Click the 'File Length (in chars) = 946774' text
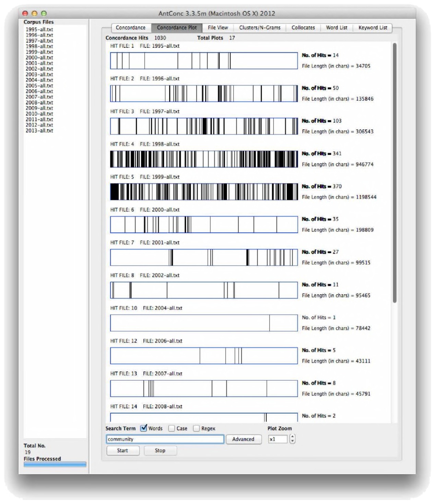Image resolution: width=435 pixels, height=504 pixels. pyautogui.click(x=338, y=164)
